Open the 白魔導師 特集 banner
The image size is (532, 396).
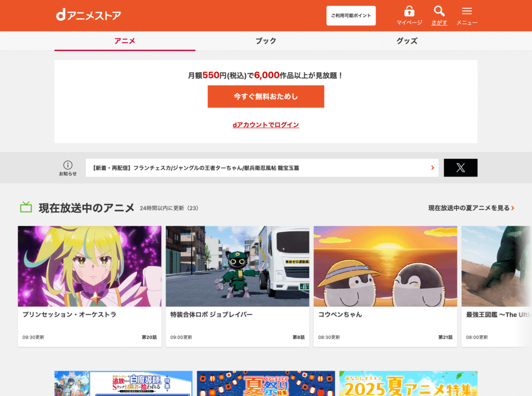click(124, 384)
